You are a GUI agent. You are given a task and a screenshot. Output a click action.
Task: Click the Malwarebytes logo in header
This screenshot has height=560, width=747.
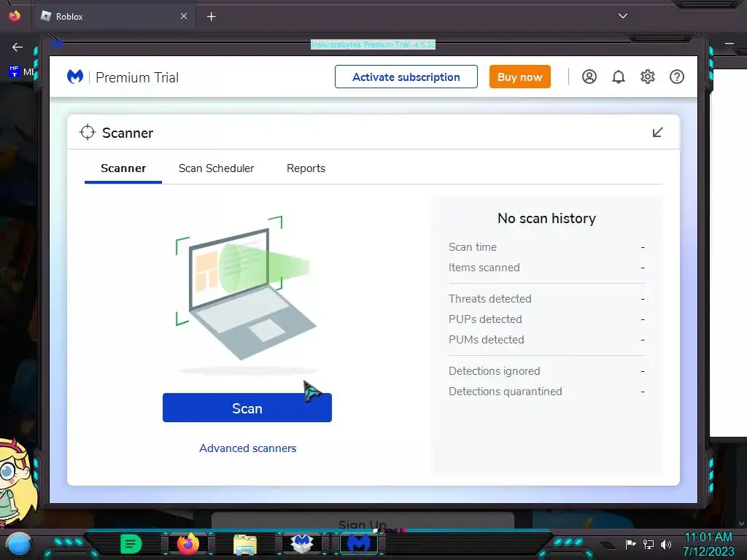pyautogui.click(x=75, y=77)
